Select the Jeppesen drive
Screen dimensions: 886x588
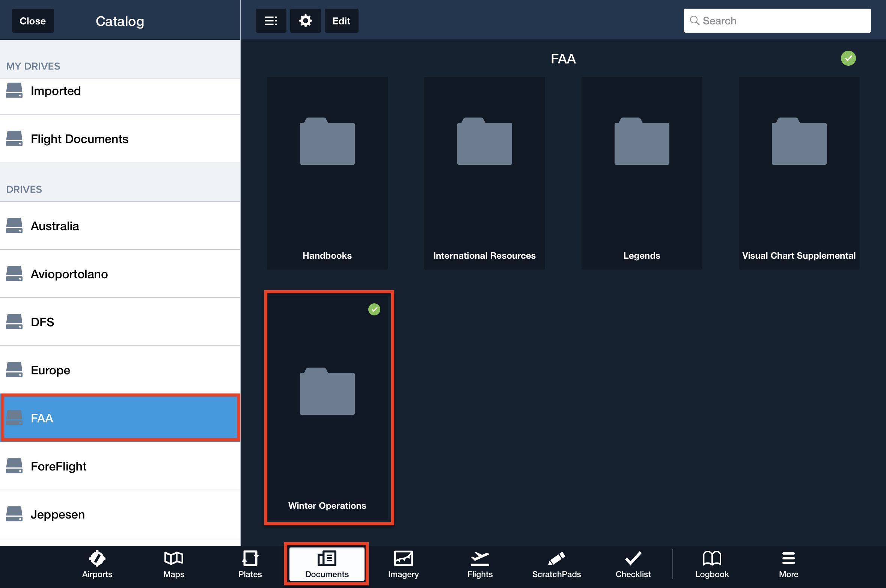click(120, 514)
